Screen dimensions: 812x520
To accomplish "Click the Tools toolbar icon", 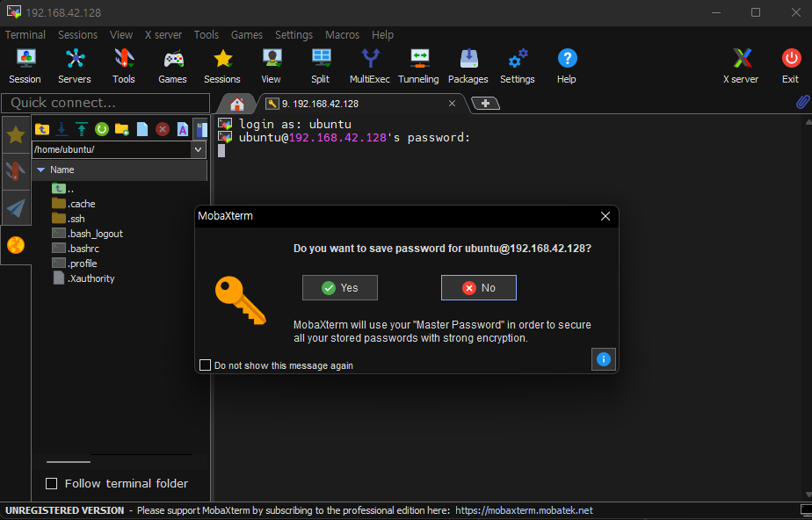I will pos(124,66).
